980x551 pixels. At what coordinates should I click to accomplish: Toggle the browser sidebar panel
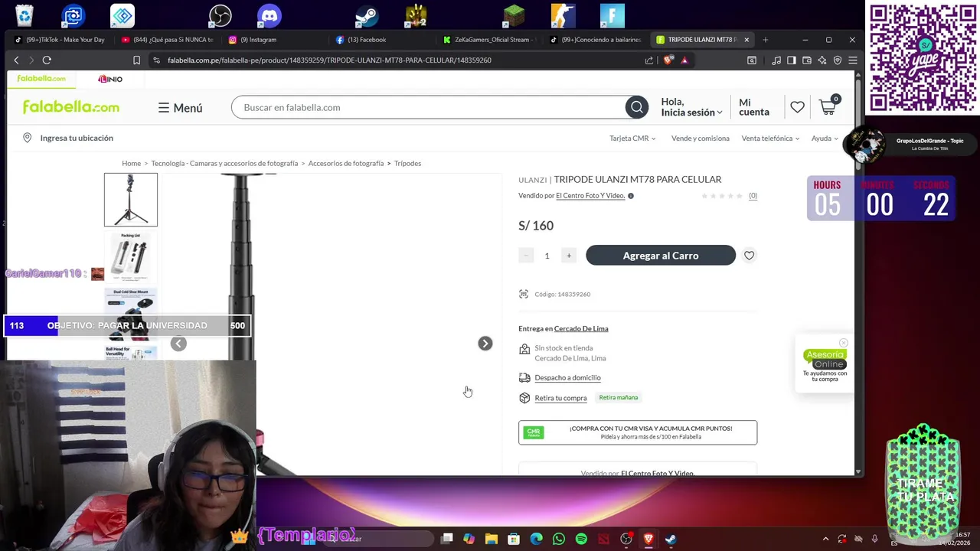click(792, 60)
